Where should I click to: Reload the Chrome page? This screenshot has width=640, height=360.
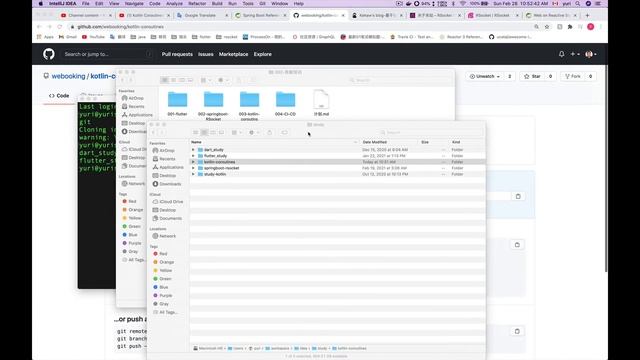(60, 27)
